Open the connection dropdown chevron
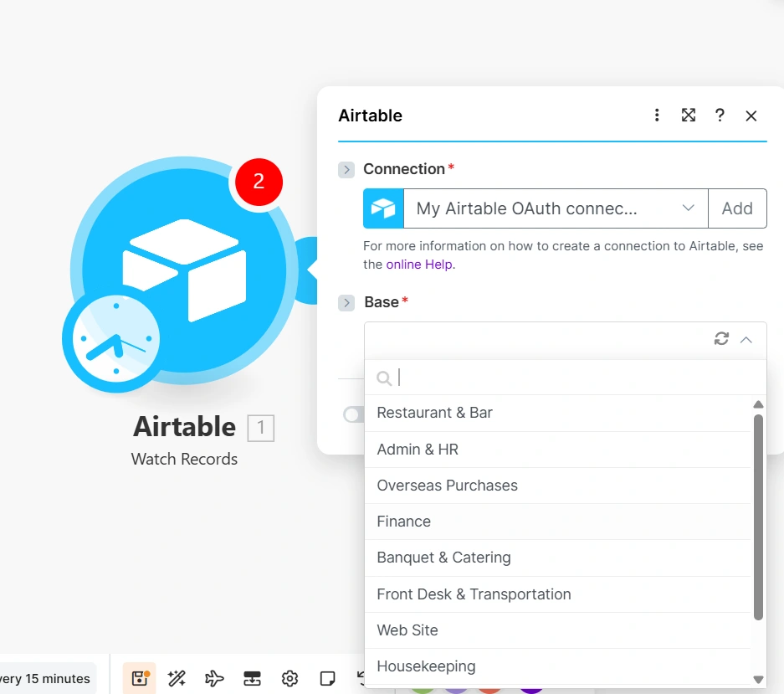 [688, 208]
